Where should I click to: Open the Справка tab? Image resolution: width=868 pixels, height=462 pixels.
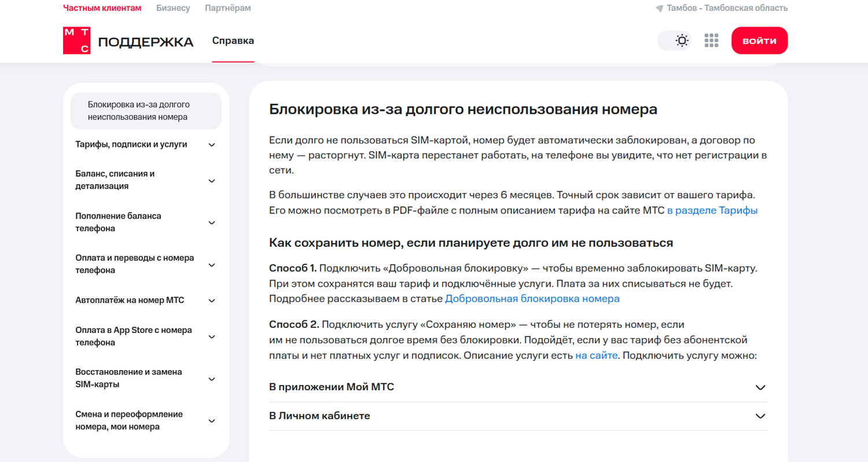click(233, 40)
